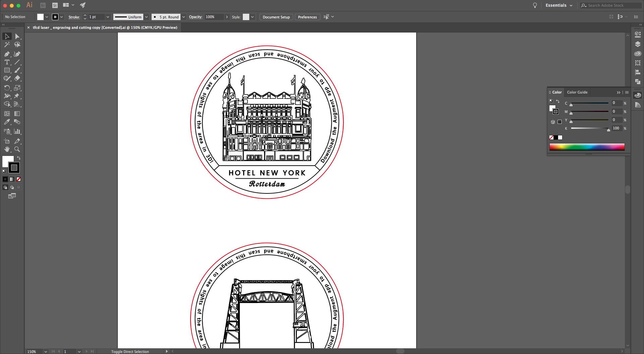Viewport: 644px width, 354px height.
Task: Click the Preferences button
Action: point(307,17)
